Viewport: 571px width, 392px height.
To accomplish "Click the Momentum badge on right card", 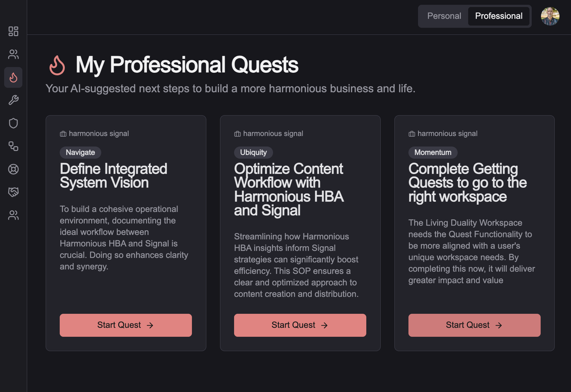I will click(433, 152).
